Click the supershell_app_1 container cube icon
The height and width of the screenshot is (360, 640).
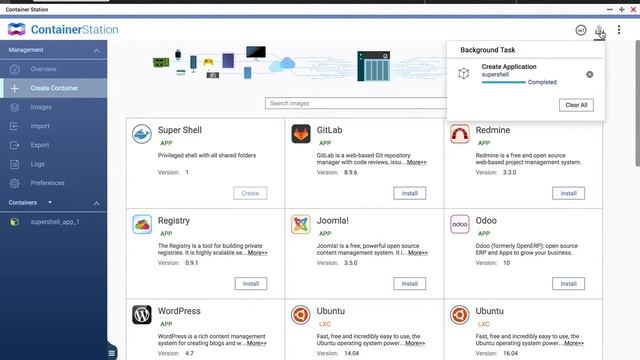pyautogui.click(x=15, y=222)
